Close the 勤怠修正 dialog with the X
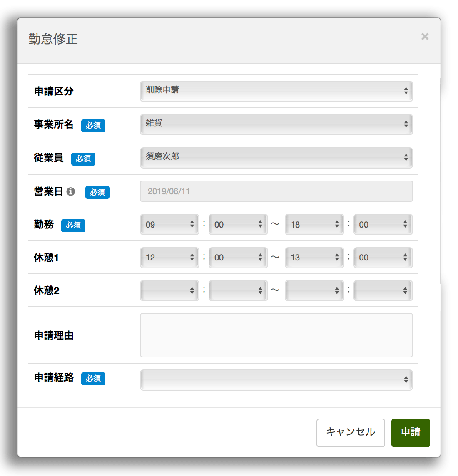The image size is (458, 476). (425, 37)
